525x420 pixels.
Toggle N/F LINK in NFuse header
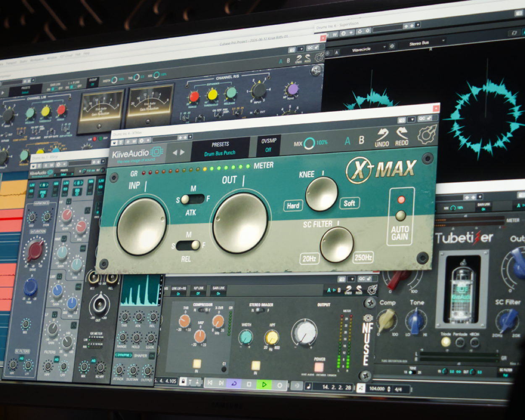pyautogui.click(x=199, y=290)
